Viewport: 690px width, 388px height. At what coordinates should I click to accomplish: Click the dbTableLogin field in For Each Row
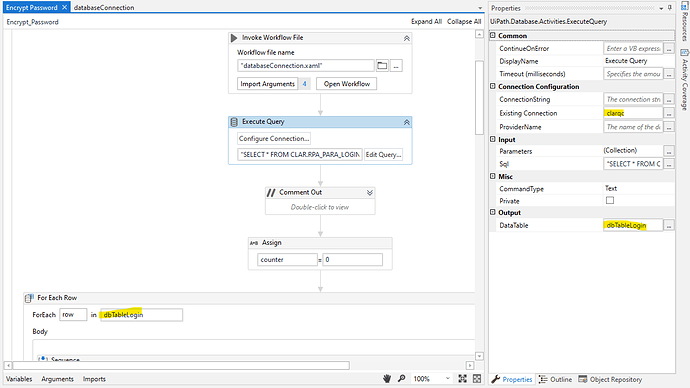141,315
